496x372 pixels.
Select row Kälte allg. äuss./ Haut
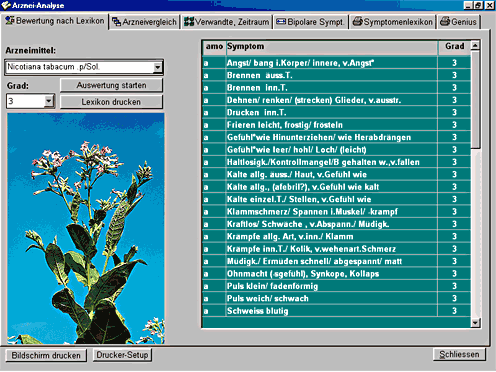click(x=337, y=174)
